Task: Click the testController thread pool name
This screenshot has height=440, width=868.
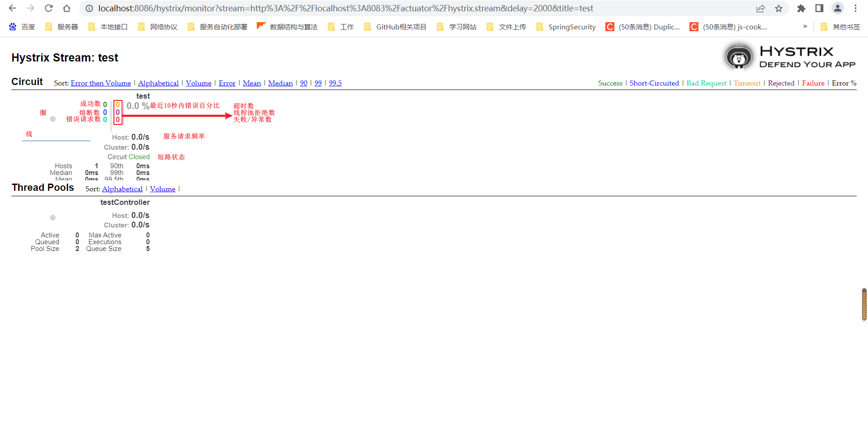Action: click(125, 202)
